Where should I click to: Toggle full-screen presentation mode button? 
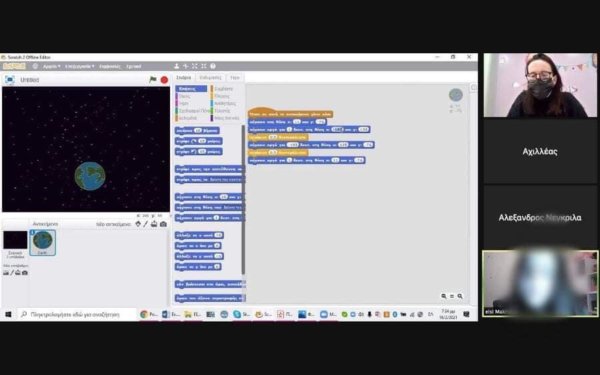coord(10,80)
